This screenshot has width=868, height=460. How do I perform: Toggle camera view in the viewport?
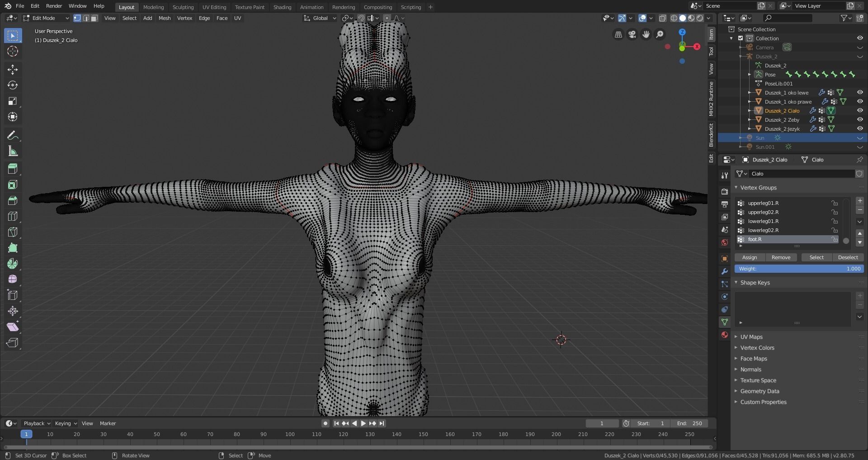click(x=632, y=34)
